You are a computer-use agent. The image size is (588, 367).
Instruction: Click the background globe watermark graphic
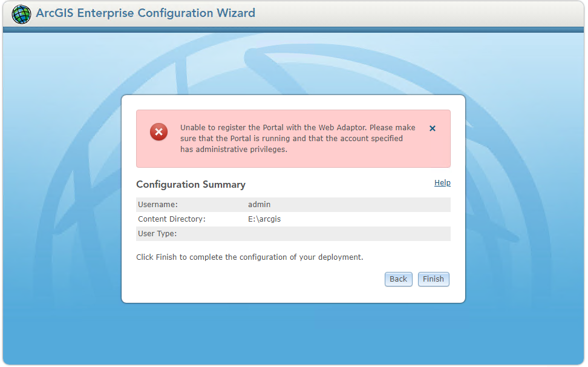coord(73,182)
